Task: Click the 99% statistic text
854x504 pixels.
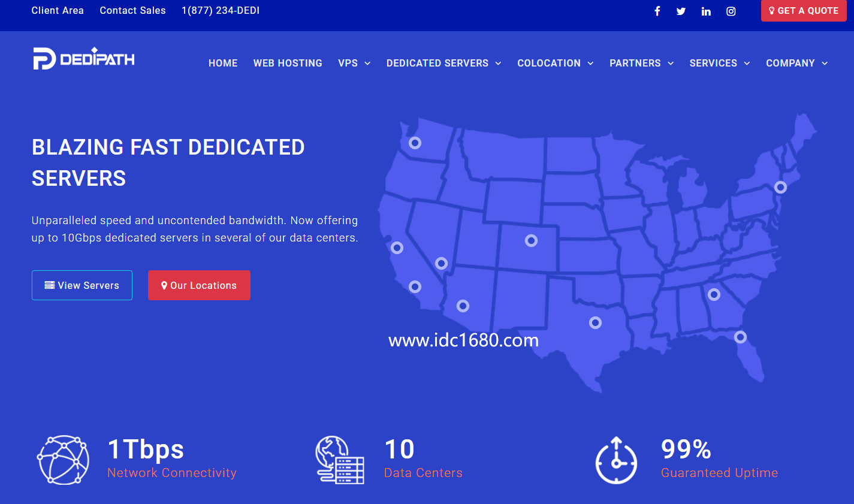Action: click(x=686, y=449)
